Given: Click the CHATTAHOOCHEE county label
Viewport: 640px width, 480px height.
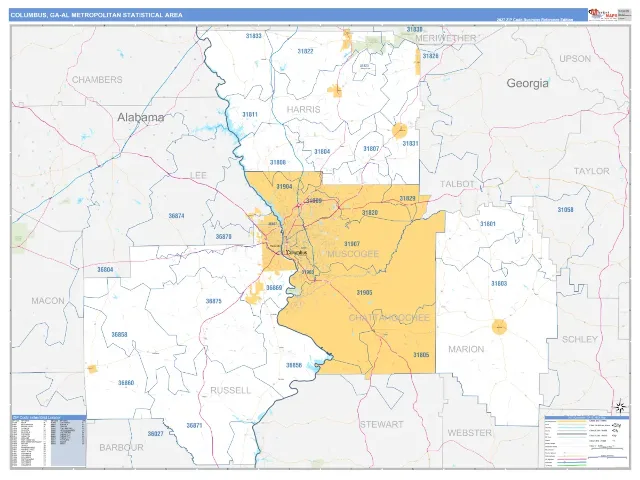Looking at the screenshot, I should click(x=389, y=318).
